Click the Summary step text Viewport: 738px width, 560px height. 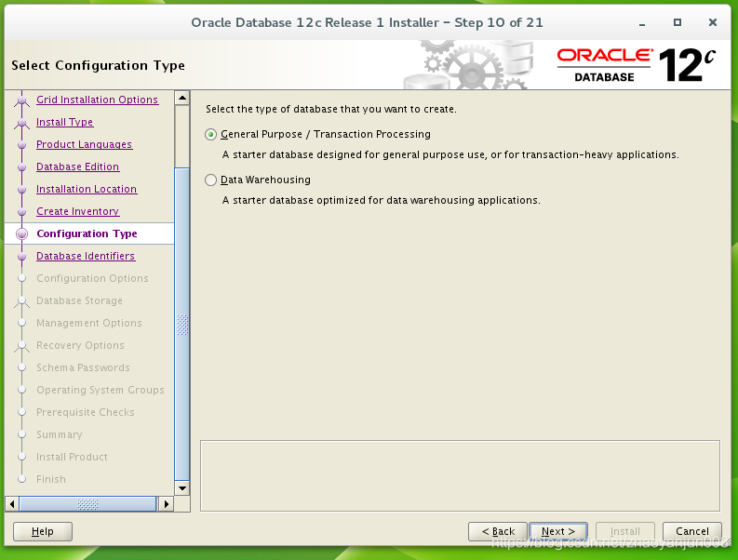coord(60,434)
